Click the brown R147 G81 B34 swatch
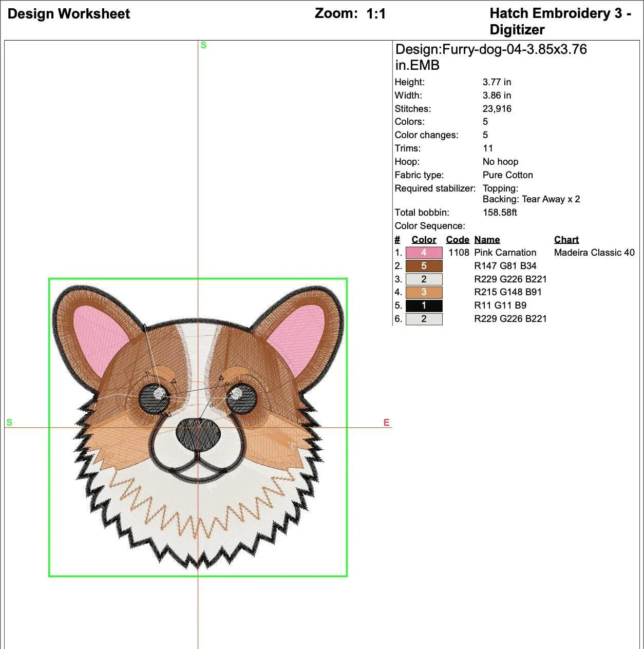The height and width of the screenshot is (649, 644). click(423, 266)
